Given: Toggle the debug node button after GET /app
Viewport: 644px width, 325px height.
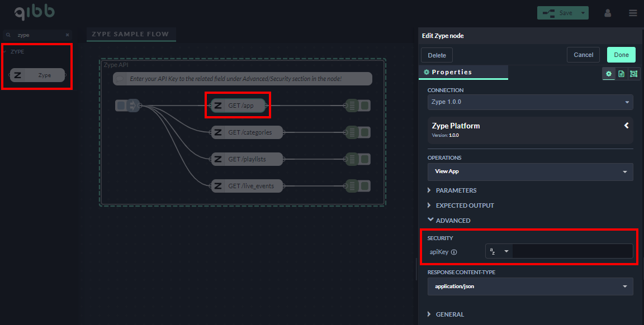Looking at the screenshot, I should click(364, 106).
